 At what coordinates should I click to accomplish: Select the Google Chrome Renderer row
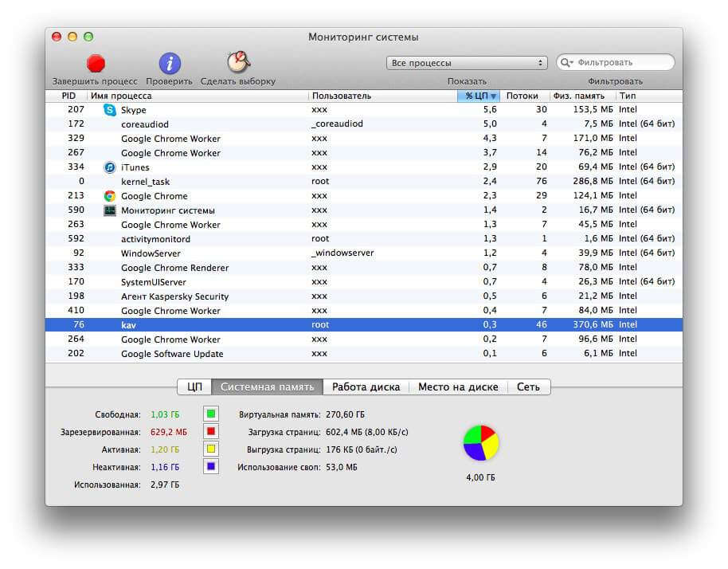click(364, 268)
